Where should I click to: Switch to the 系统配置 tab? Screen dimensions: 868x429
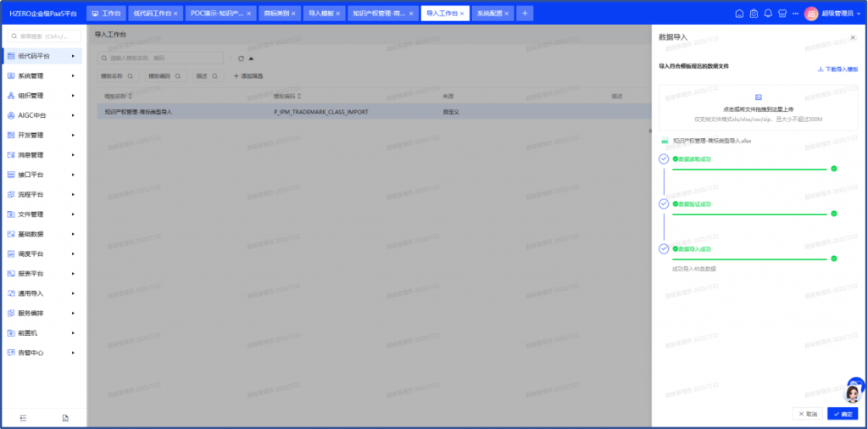489,14
